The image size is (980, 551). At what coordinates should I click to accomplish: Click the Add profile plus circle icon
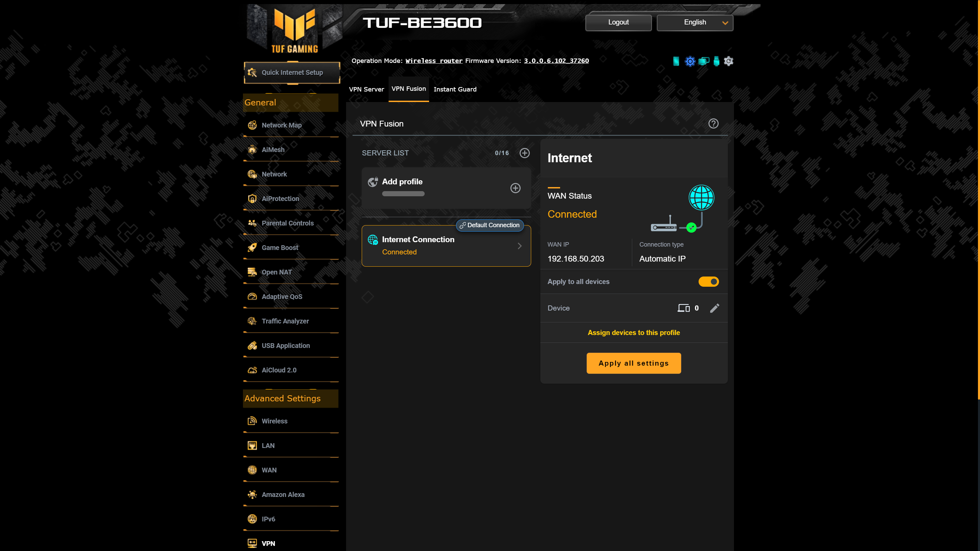(515, 188)
